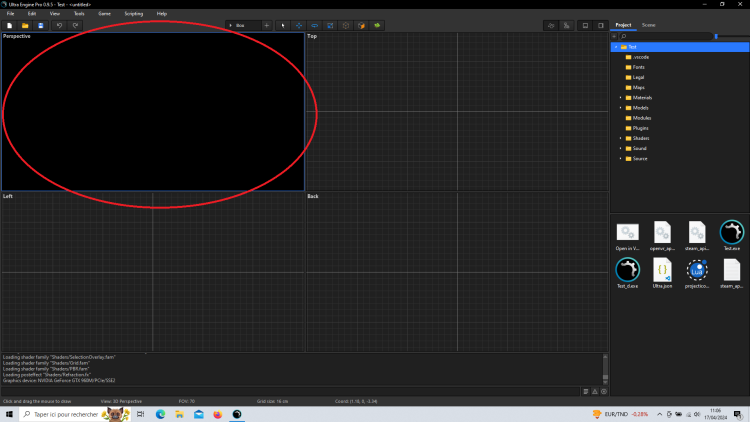This screenshot has width=750, height=422.
Task: Click the New file toolbar icon
Action: 9,25
